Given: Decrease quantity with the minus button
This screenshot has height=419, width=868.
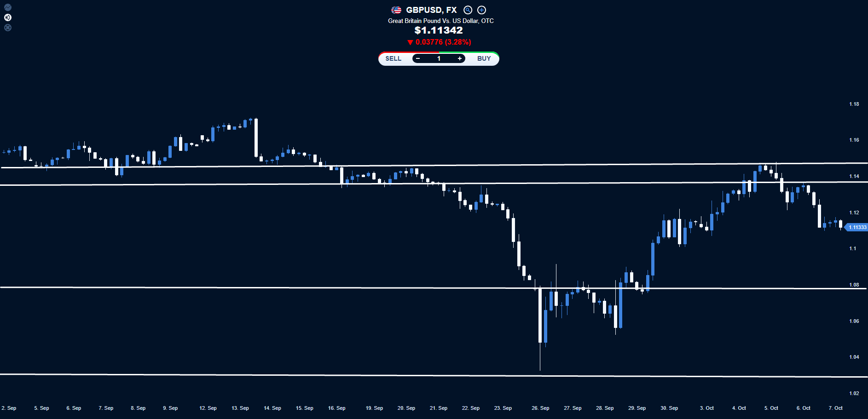Looking at the screenshot, I should point(418,58).
